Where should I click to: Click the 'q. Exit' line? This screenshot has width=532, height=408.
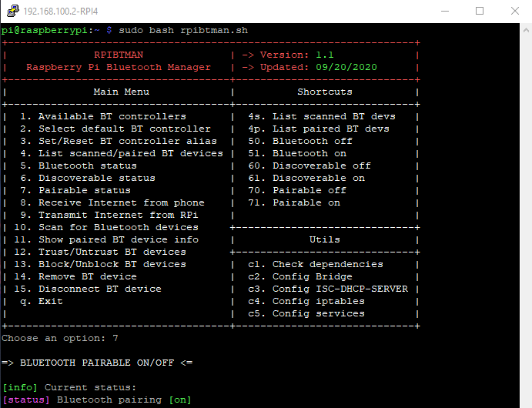(42, 301)
